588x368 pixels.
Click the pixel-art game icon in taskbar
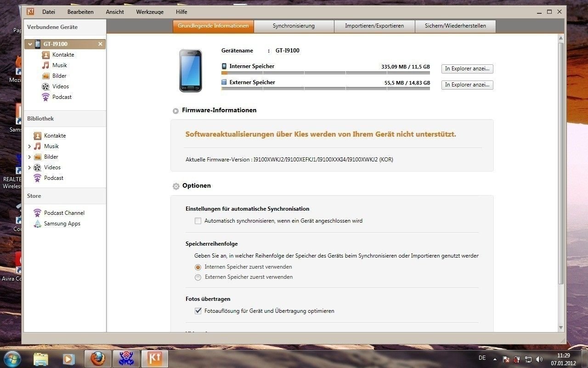pos(126,359)
